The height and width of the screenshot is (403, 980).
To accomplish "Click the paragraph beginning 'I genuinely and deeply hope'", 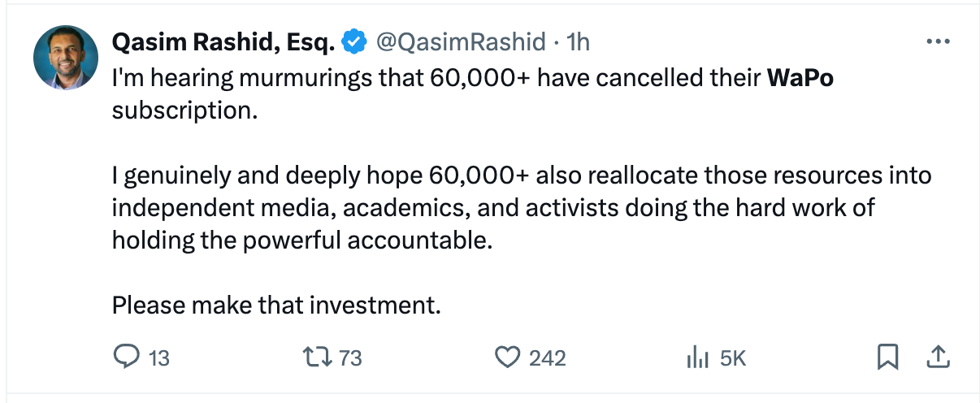I will point(520,207).
